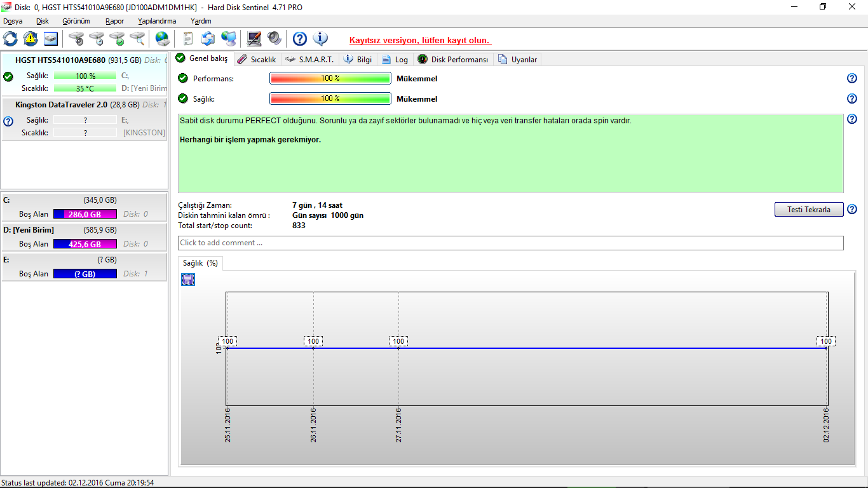The image size is (868, 488).
Task: Click the send report arrows icon
Action: point(208,39)
